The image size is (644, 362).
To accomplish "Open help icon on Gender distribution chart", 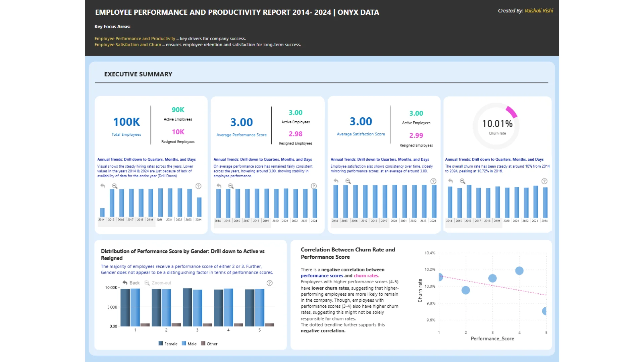I will pos(269,283).
